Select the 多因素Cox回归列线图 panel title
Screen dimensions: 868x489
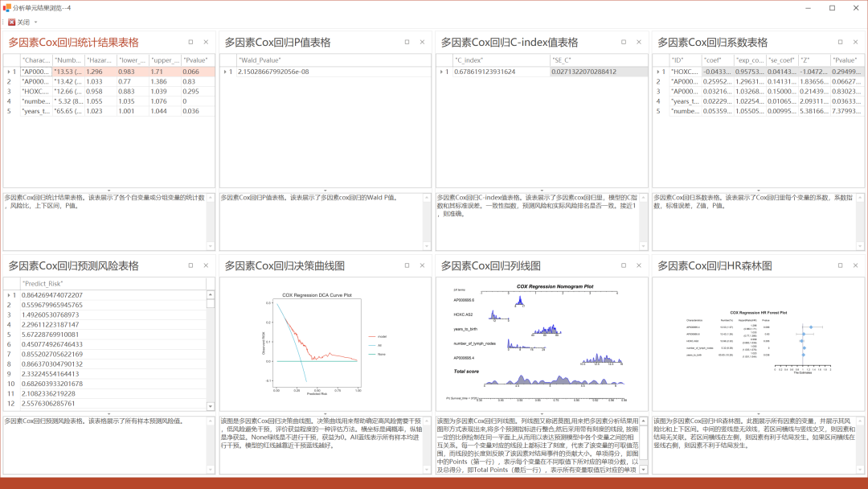pyautogui.click(x=490, y=266)
